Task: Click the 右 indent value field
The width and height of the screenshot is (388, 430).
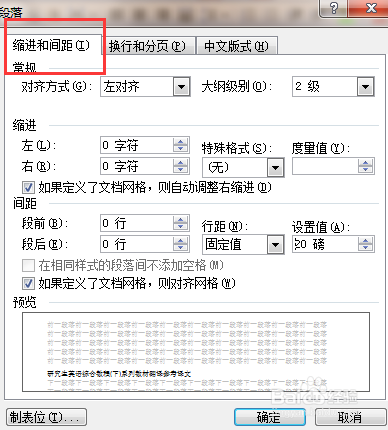Action: tap(137, 166)
